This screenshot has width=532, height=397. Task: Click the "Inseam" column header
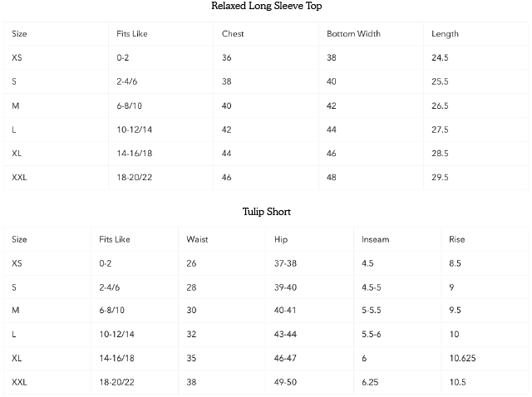(x=375, y=239)
